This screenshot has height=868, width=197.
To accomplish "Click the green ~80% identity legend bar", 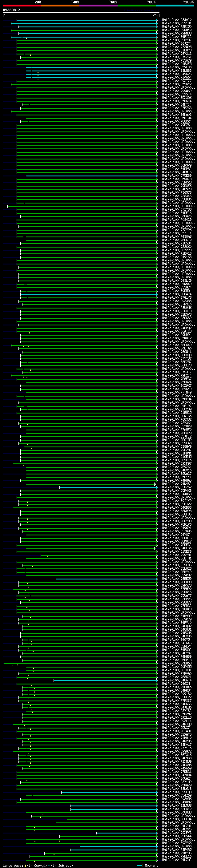I will tap(137, 6).
